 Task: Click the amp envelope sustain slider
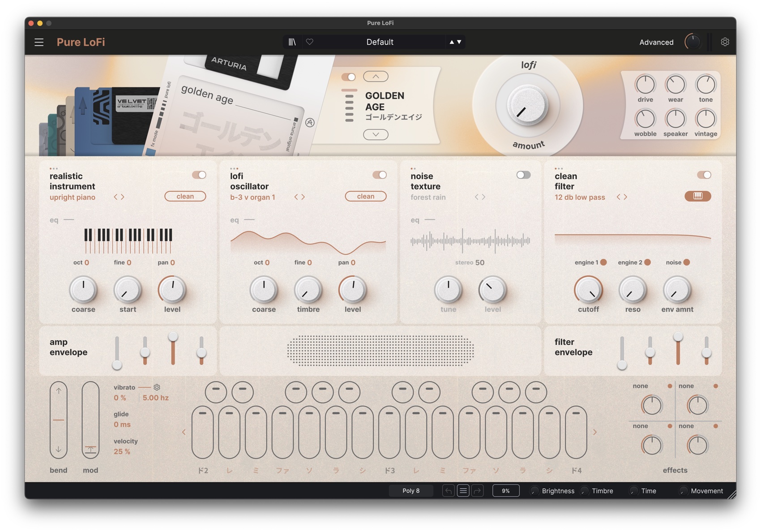click(x=173, y=350)
